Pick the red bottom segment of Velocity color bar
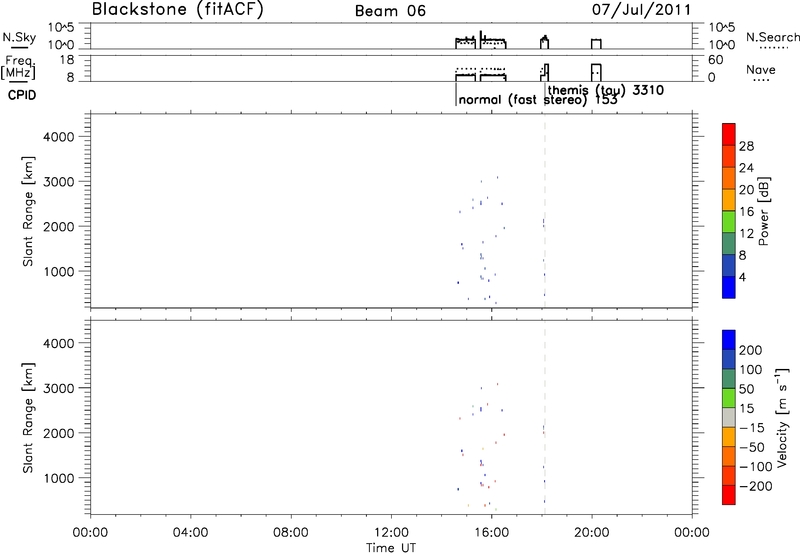 coord(729,495)
